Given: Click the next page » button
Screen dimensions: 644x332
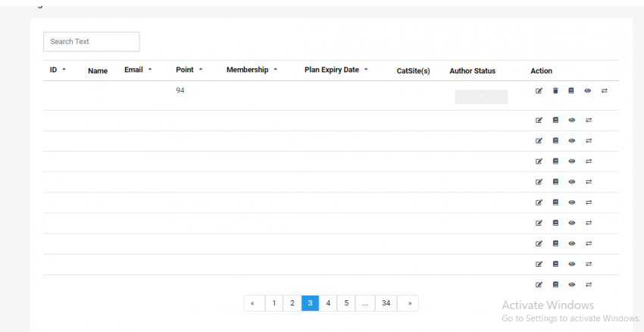Looking at the screenshot, I should pos(408,303).
